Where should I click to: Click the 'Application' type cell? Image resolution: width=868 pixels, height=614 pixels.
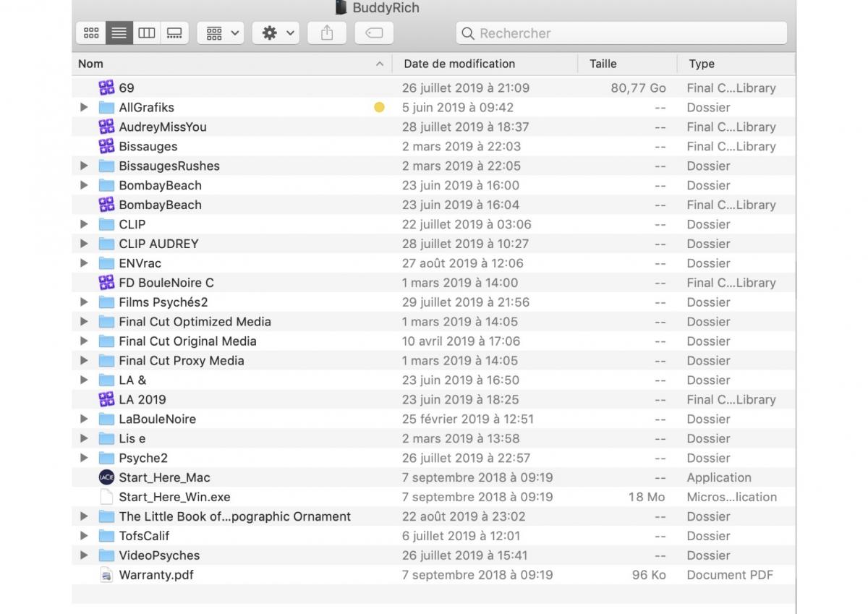(719, 477)
